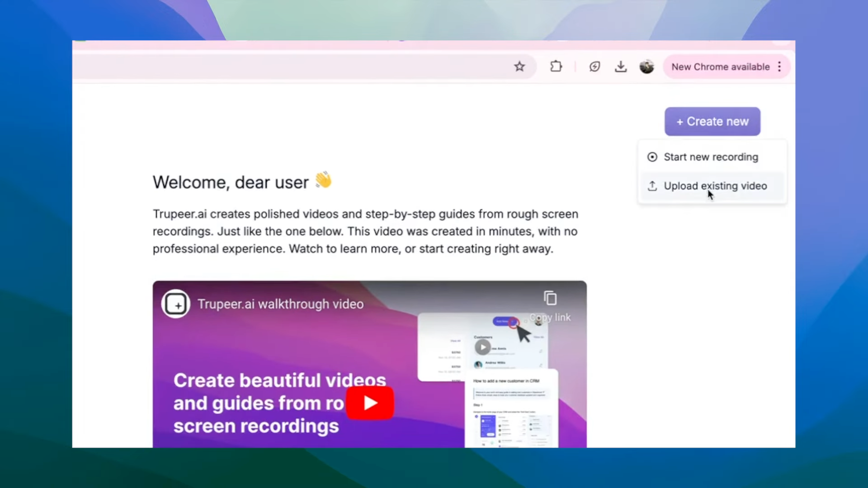
Task: Click the Create new button
Action: 712,122
